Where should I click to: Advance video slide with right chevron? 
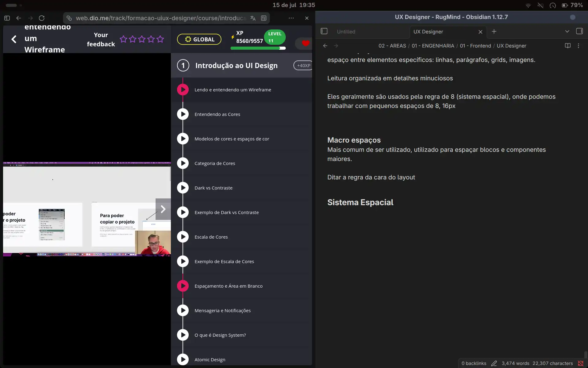click(163, 209)
